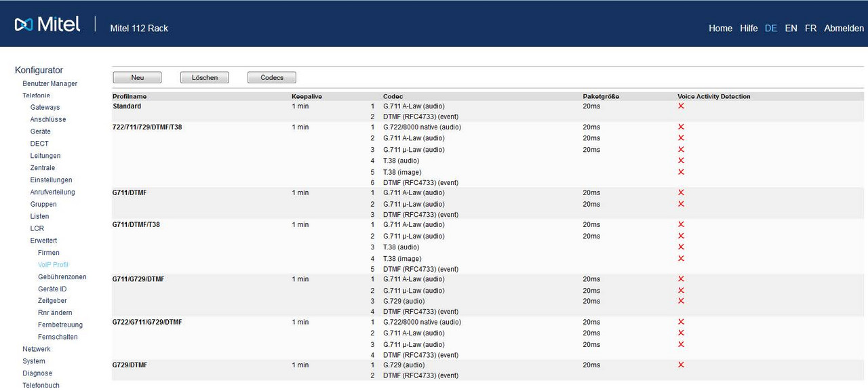Click Abmelden to log out
The width and height of the screenshot is (868, 391).
coord(844,28)
